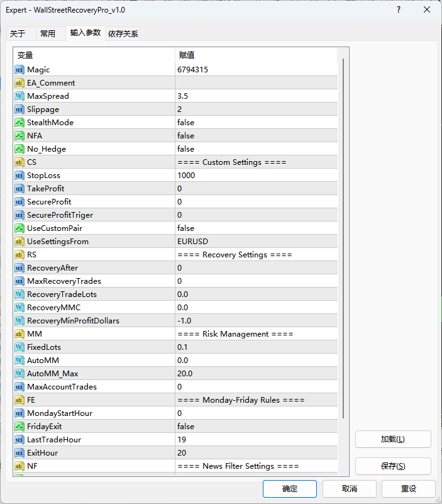The width and height of the screenshot is (442, 504).
Task: Click the icon beside UseSettingsFrom
Action: [x=19, y=242]
